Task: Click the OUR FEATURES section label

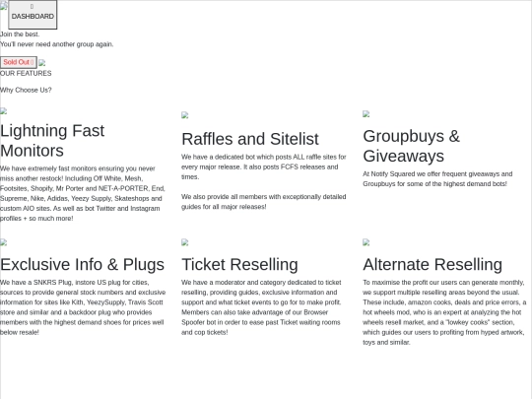Action: pos(26,73)
